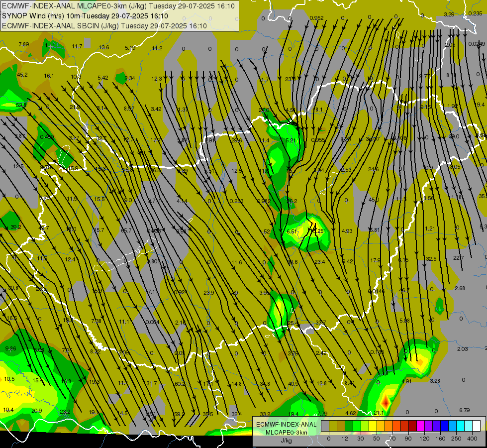Click the map value '6.79'

click(x=464, y=410)
